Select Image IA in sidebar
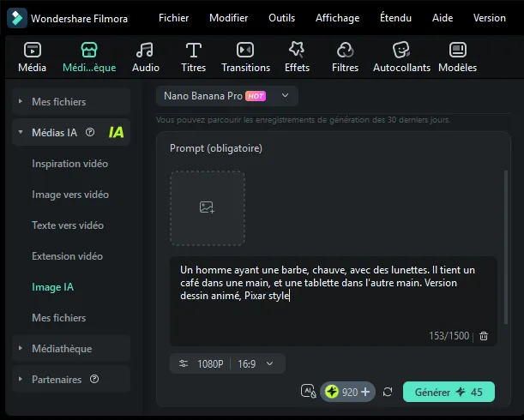 click(x=52, y=287)
